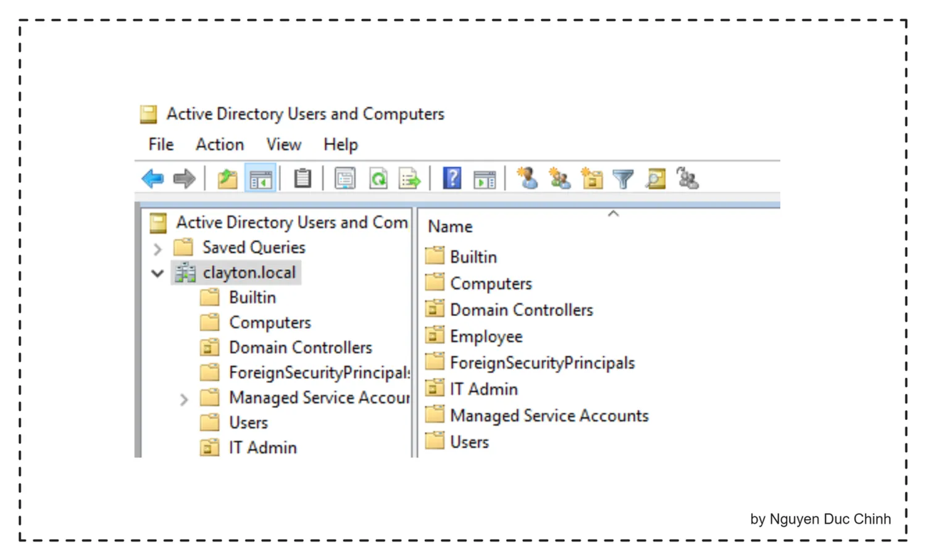Select Users text in the list pane
926x560 pixels.
point(469,442)
